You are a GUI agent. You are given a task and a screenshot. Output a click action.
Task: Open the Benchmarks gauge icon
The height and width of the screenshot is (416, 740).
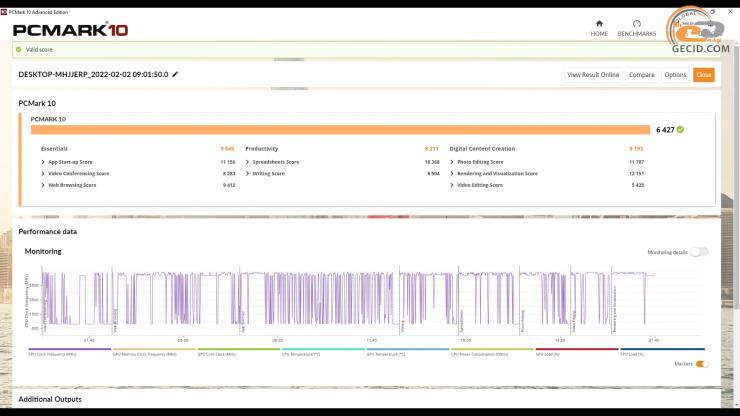[637, 24]
